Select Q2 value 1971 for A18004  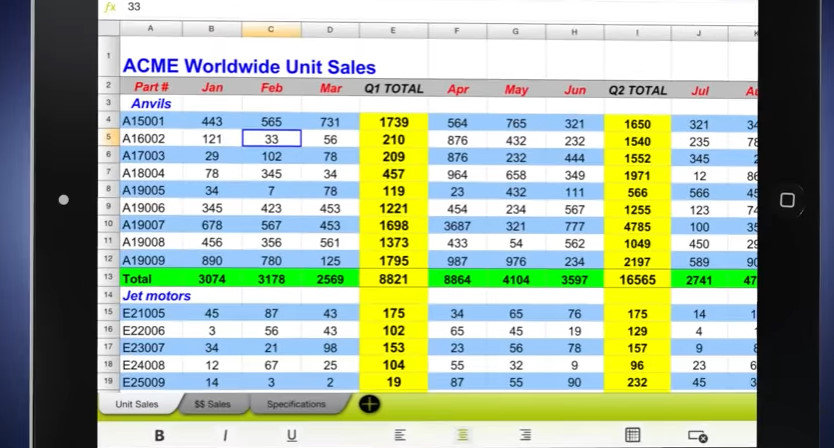637,175
